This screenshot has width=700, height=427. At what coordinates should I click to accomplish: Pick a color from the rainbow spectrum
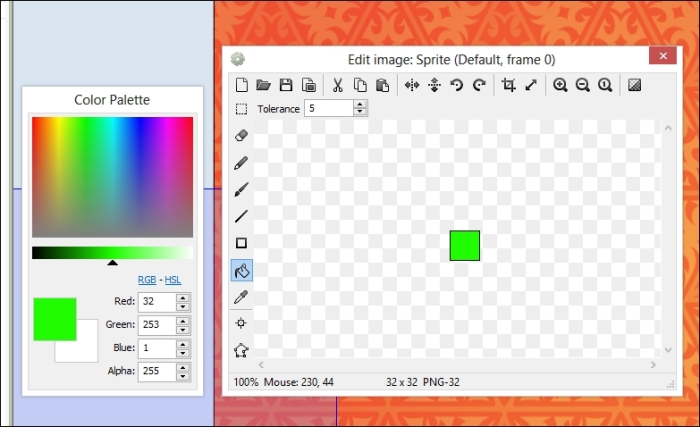(x=112, y=177)
